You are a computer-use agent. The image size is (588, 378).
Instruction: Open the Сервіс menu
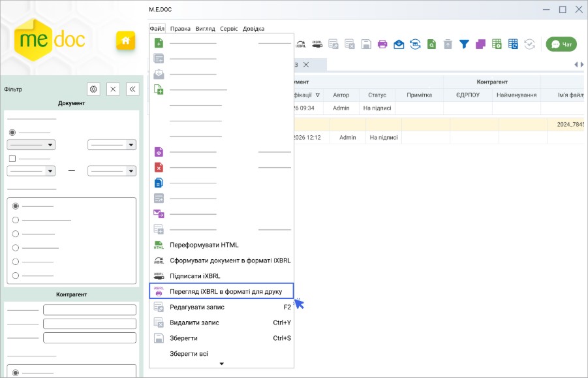(229, 29)
